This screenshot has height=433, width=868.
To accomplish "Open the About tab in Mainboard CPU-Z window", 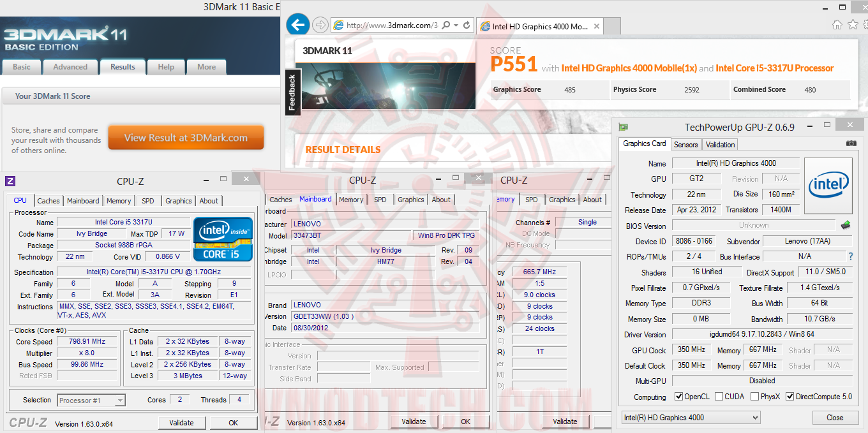I will point(441,200).
